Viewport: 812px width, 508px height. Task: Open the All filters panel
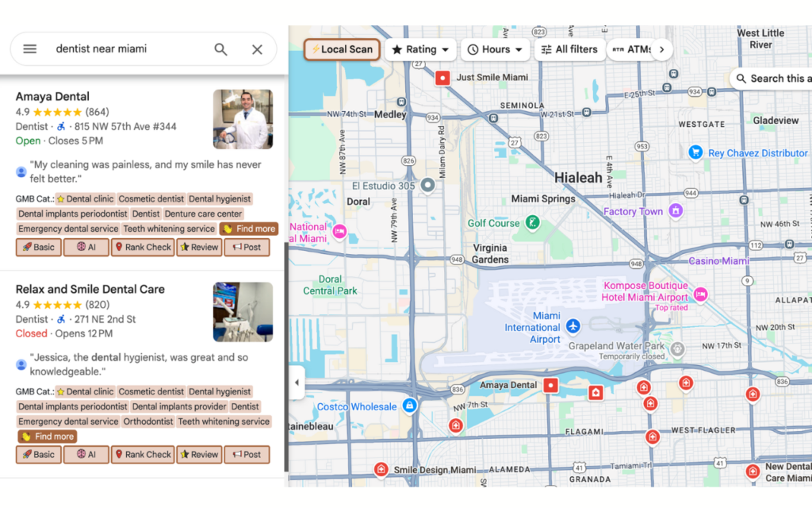coord(569,49)
